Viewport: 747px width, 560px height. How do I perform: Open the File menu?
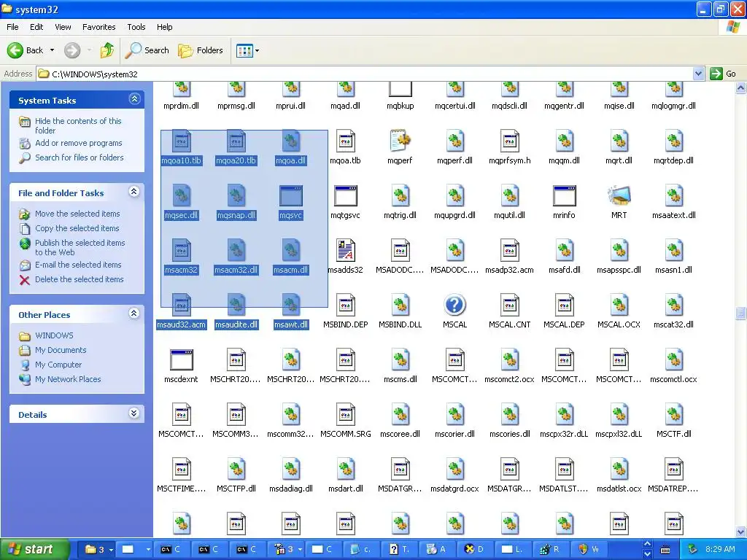[x=12, y=27]
